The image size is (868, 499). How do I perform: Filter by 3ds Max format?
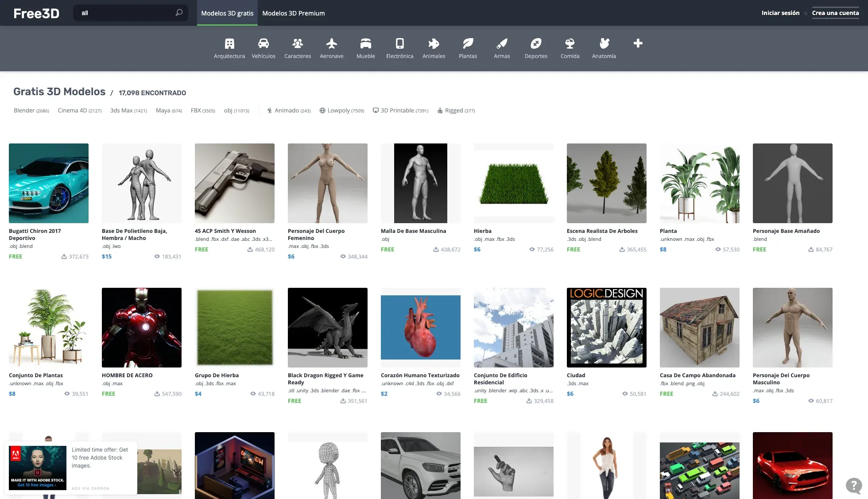coord(128,111)
